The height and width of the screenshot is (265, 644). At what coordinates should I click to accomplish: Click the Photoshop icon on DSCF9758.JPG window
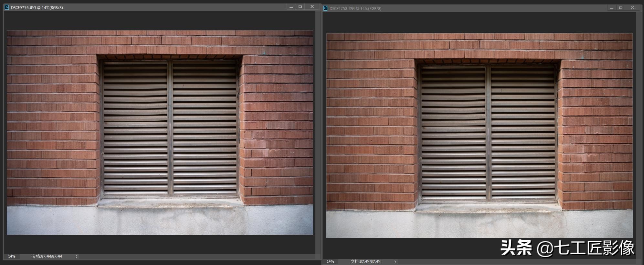click(x=325, y=8)
